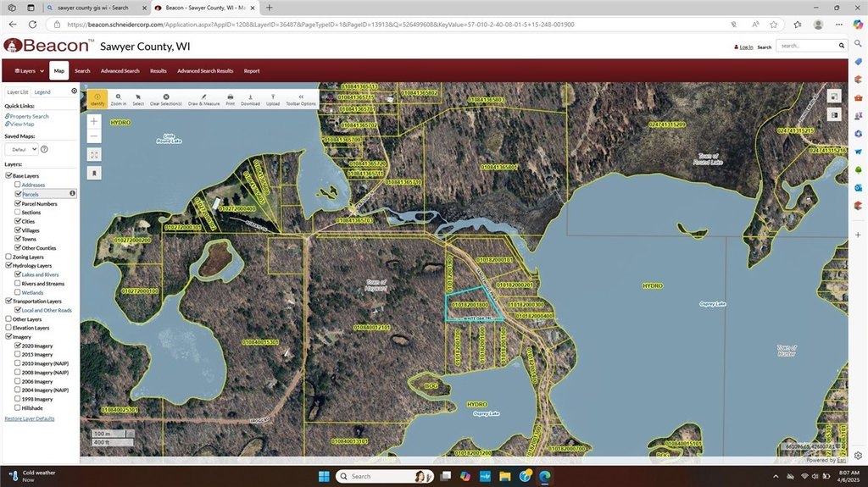The width and height of the screenshot is (868, 487).
Task: Open the Property Search quick link
Action: pyautogui.click(x=29, y=116)
